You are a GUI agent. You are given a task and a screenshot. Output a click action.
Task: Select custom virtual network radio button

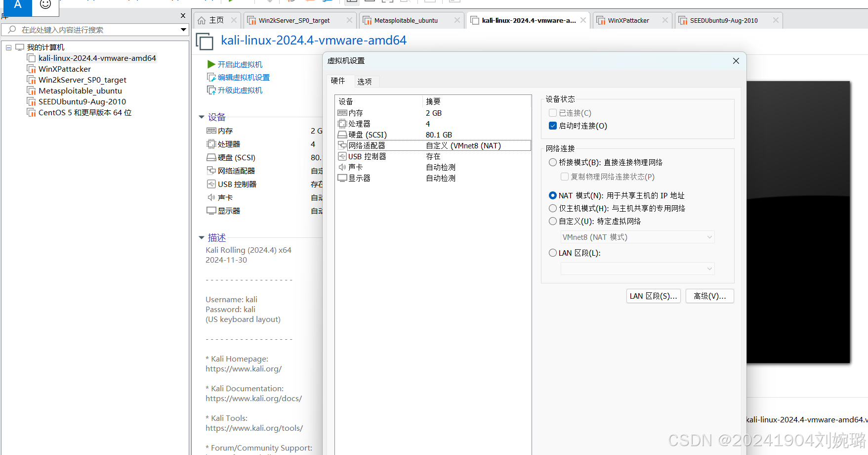click(553, 221)
